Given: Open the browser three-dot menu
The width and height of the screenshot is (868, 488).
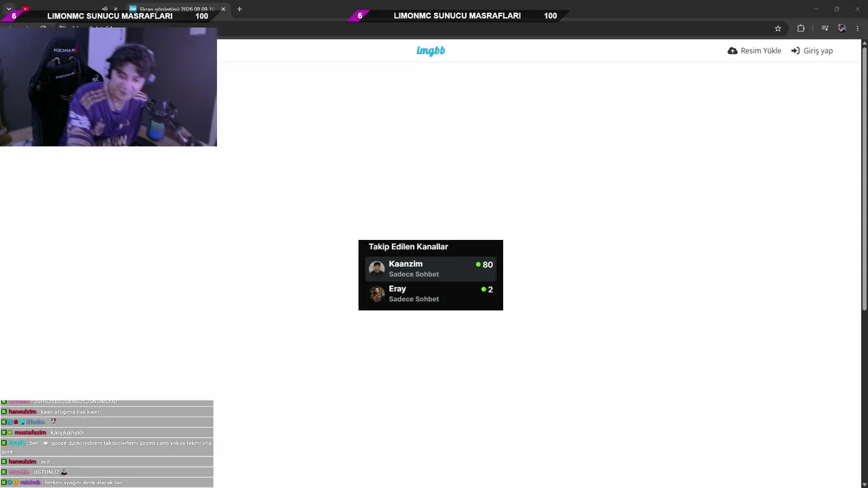Looking at the screenshot, I should 858,28.
